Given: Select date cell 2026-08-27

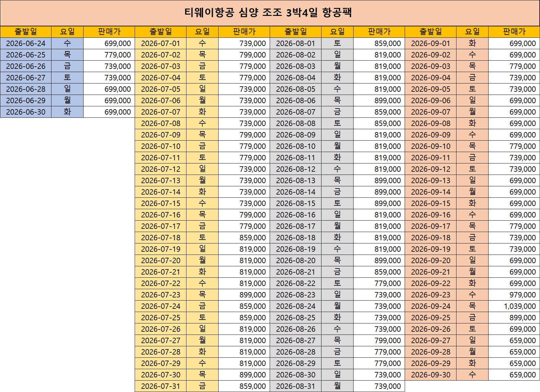Looking at the screenshot, I should [295, 341].
